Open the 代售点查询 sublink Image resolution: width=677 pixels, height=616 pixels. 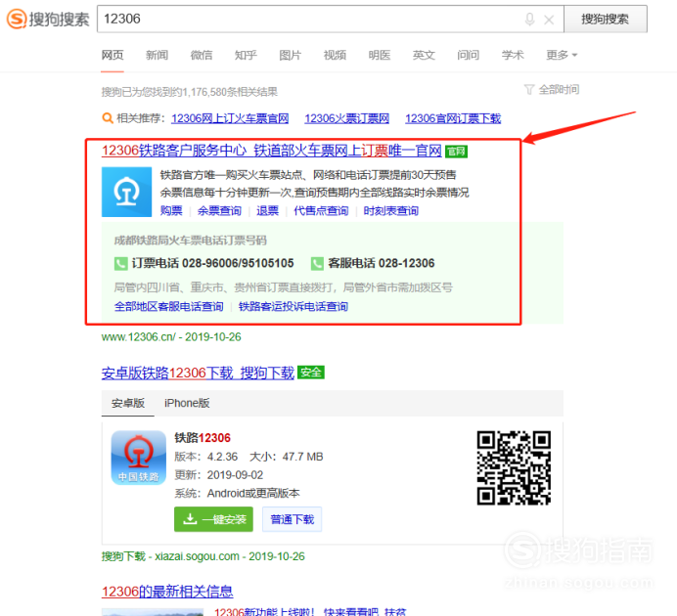[x=321, y=211]
